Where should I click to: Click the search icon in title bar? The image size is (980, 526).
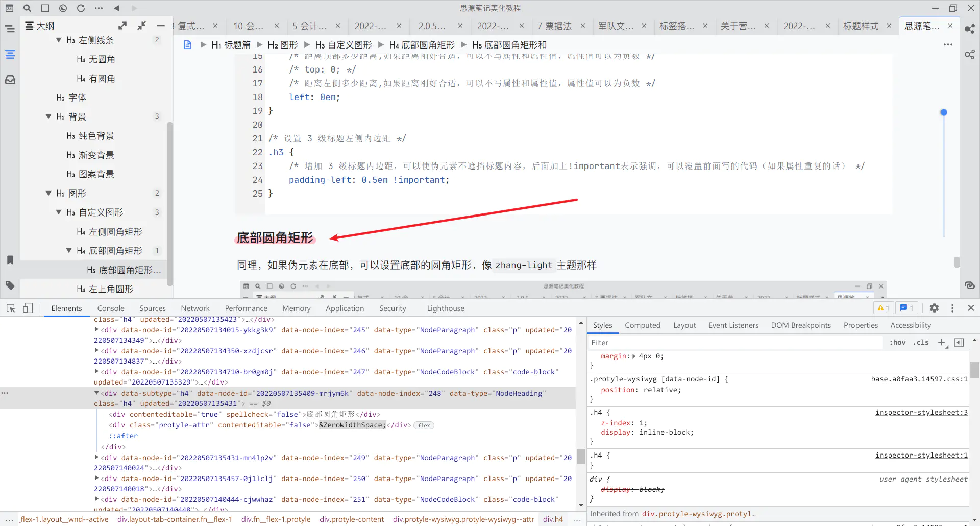tap(27, 8)
